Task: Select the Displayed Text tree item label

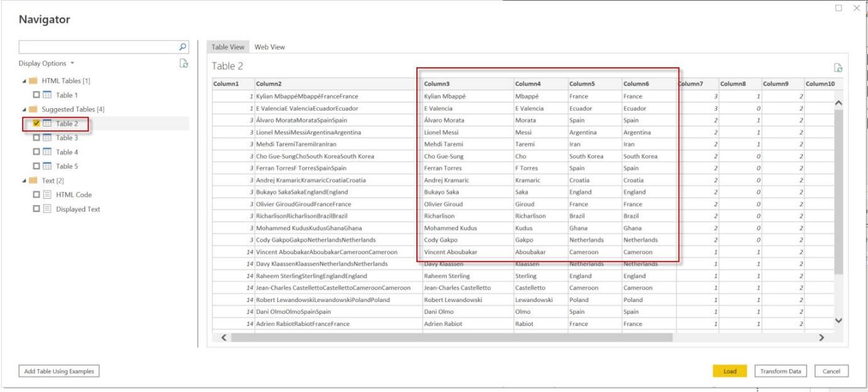Action: coord(78,209)
